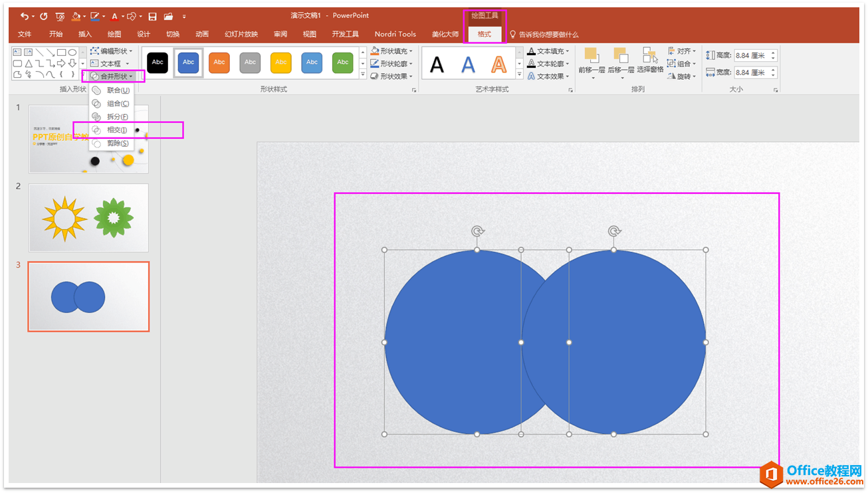Viewport: 868px width, 493px height.
Task: Apply the orange Abc shape style
Action: (219, 62)
